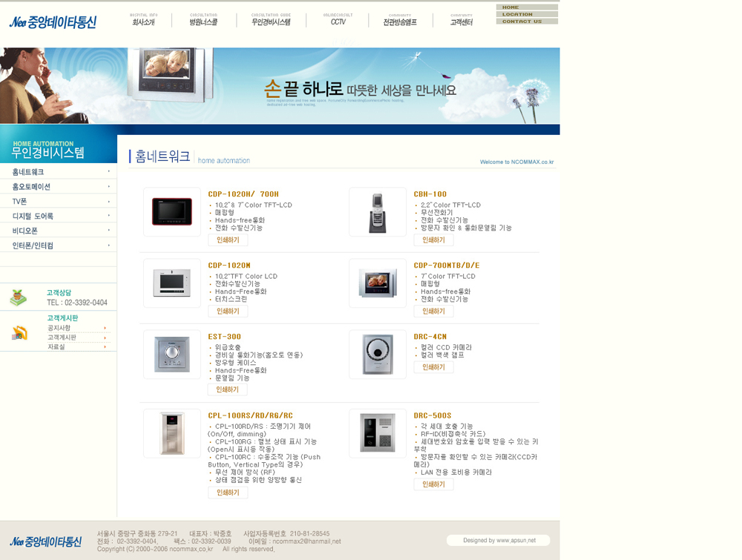742x560 pixels.
Task: Select 인터폰/인터컴 in the sidebar
Action: (x=58, y=246)
